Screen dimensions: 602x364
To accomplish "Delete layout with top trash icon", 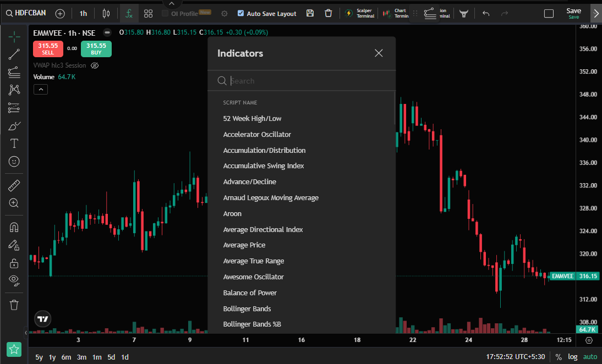I will pyautogui.click(x=329, y=13).
